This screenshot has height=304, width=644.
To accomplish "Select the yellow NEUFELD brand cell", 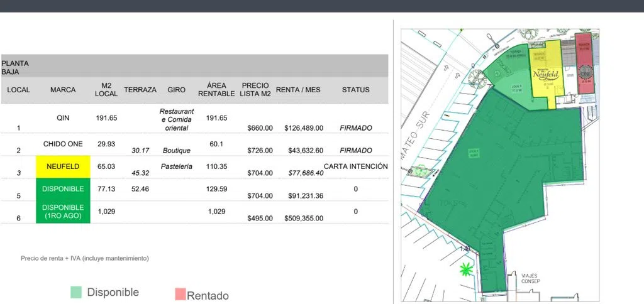I will [x=63, y=166].
